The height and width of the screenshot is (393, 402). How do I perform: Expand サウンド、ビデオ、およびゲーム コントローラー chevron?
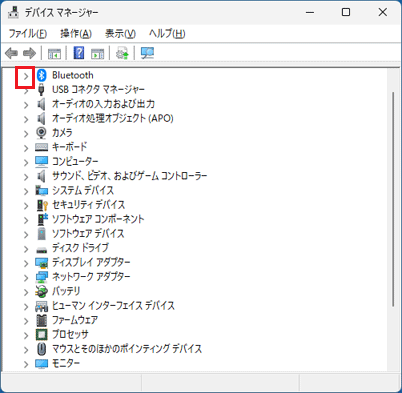coord(26,177)
